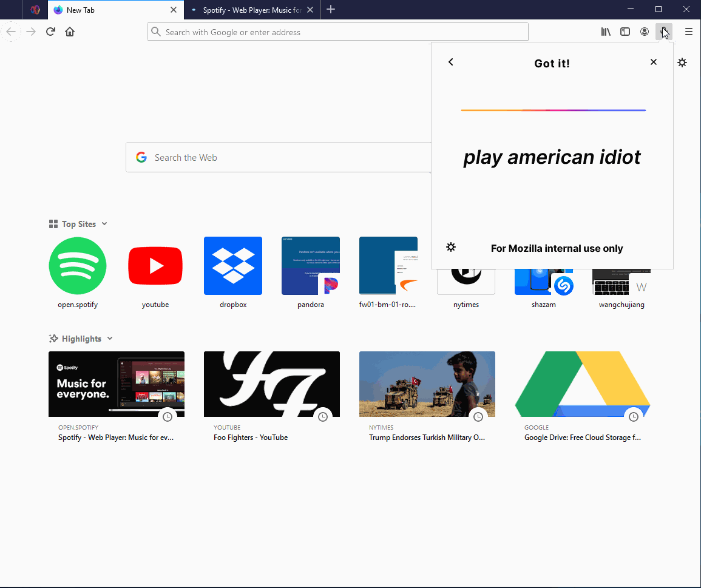Go back with the back arrow
701x588 pixels.
[x=11, y=32]
